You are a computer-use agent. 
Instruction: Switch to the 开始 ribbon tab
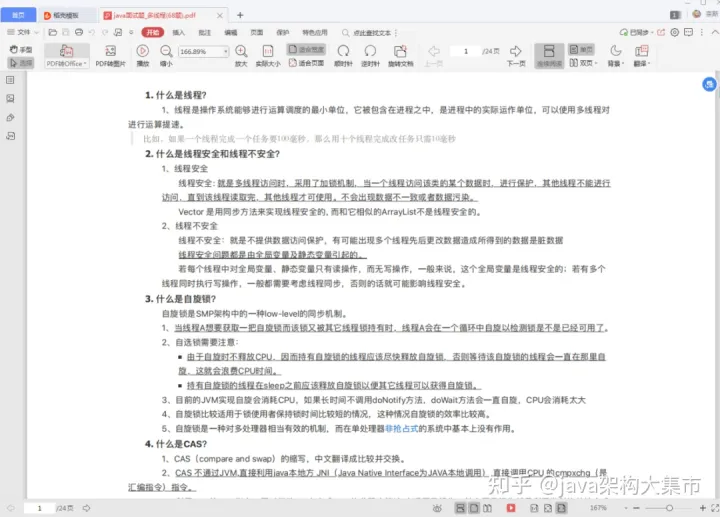point(152,32)
